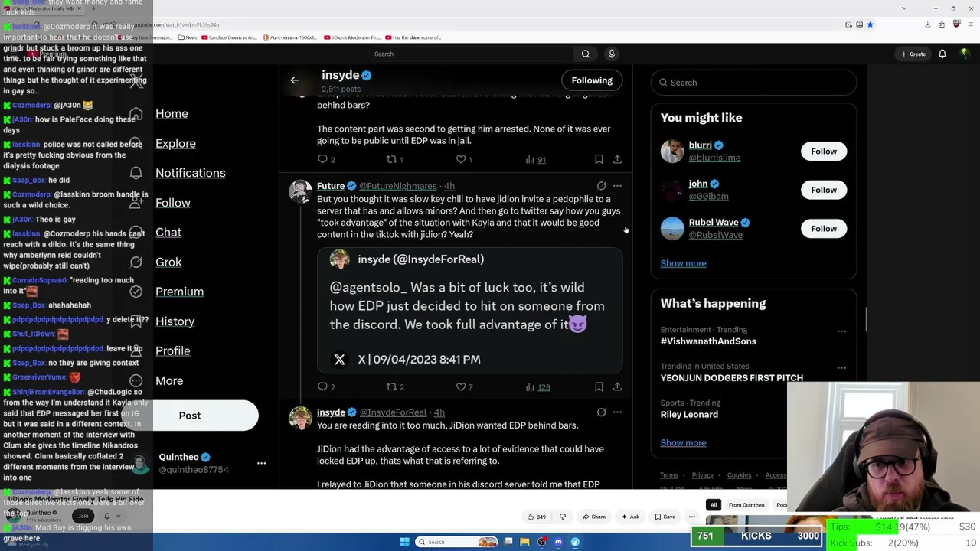Bookmark Future's tweet

tap(599, 387)
